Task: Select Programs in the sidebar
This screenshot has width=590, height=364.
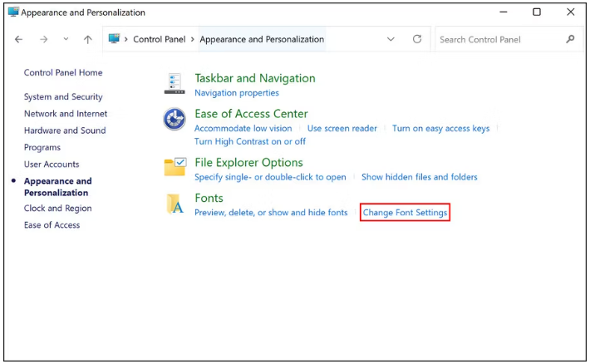Action: click(42, 148)
